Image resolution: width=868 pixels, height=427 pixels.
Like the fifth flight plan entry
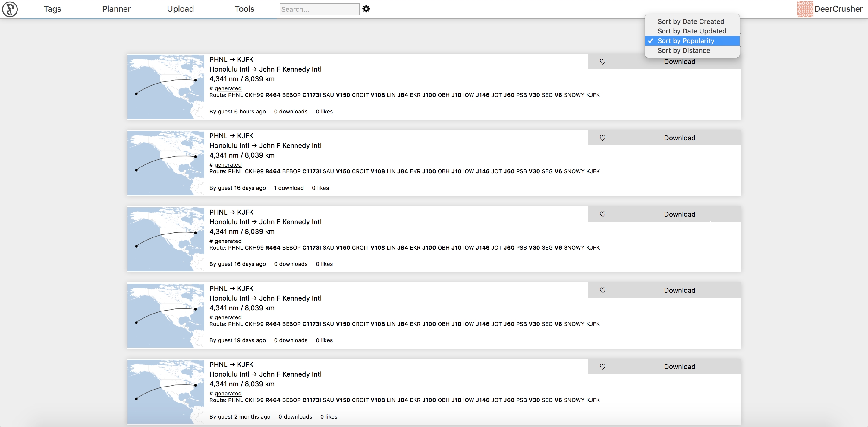coord(602,367)
